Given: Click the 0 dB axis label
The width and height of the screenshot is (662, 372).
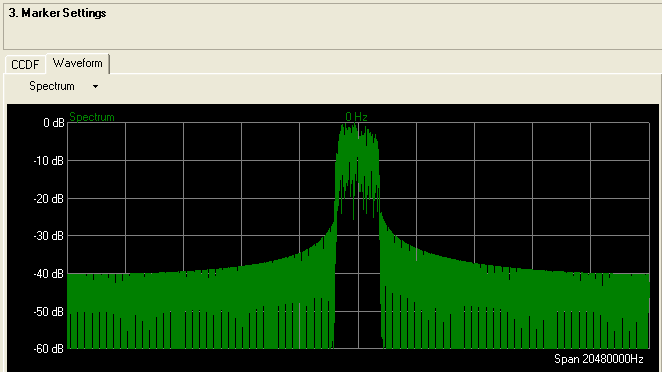Looking at the screenshot, I should [x=54, y=123].
